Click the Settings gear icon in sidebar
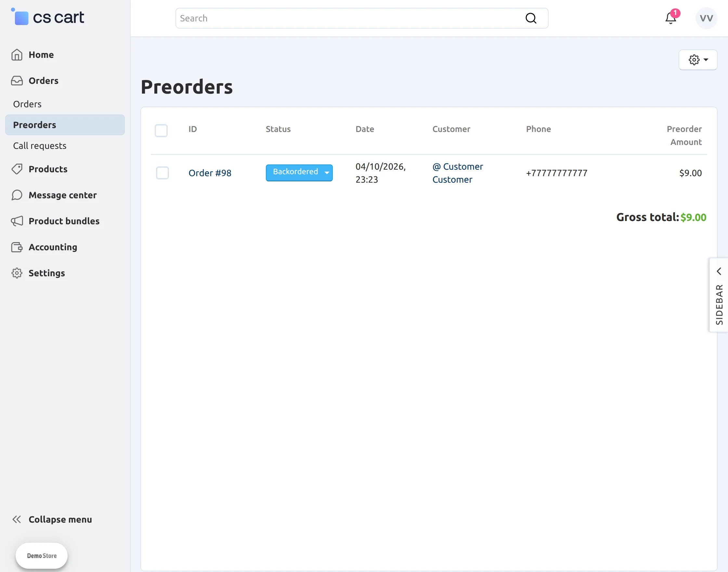This screenshot has height=572, width=728. (17, 273)
